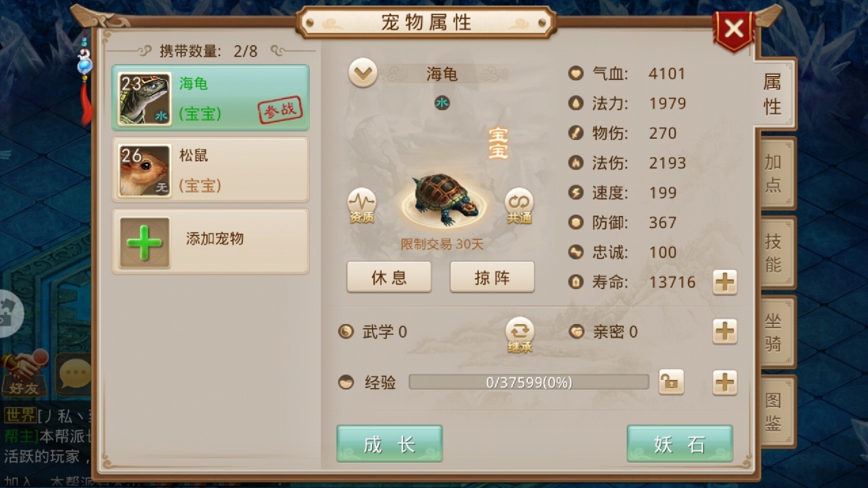868x488 pixels.
Task: Go to the 坐骑 mount tab
Action: point(774,332)
